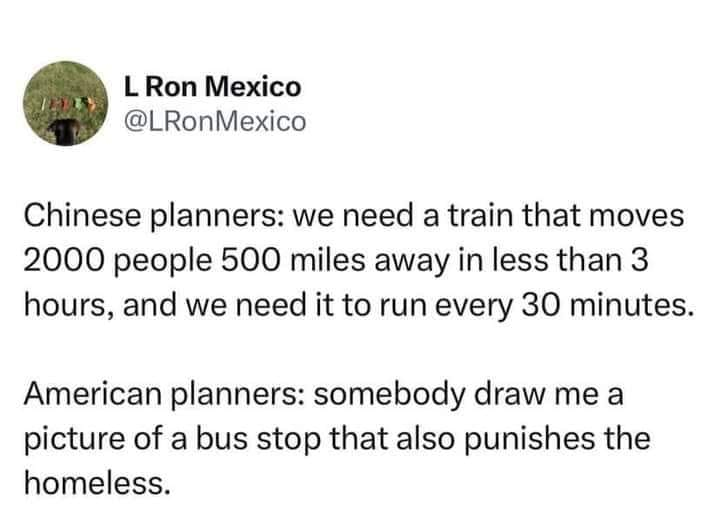Click the final word 'homeless.'
The height and width of the screenshot is (531, 720).
[97, 483]
